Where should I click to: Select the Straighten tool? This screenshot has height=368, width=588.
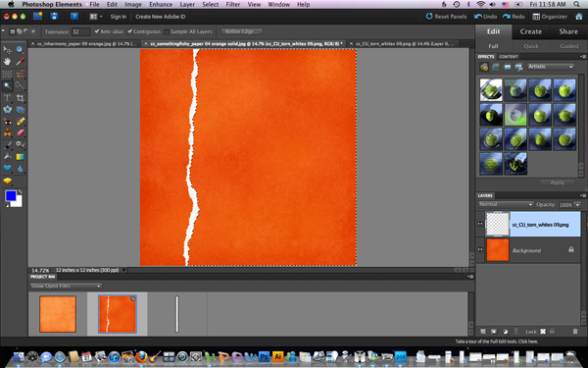20,110
